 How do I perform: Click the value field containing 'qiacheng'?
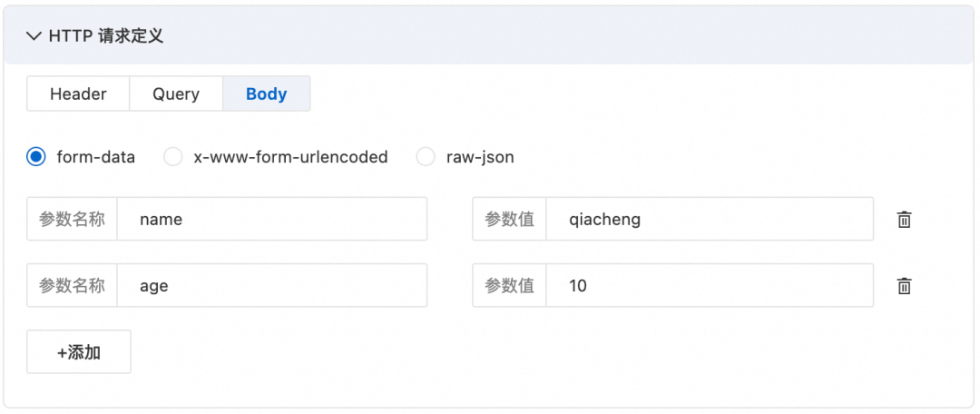[709, 219]
